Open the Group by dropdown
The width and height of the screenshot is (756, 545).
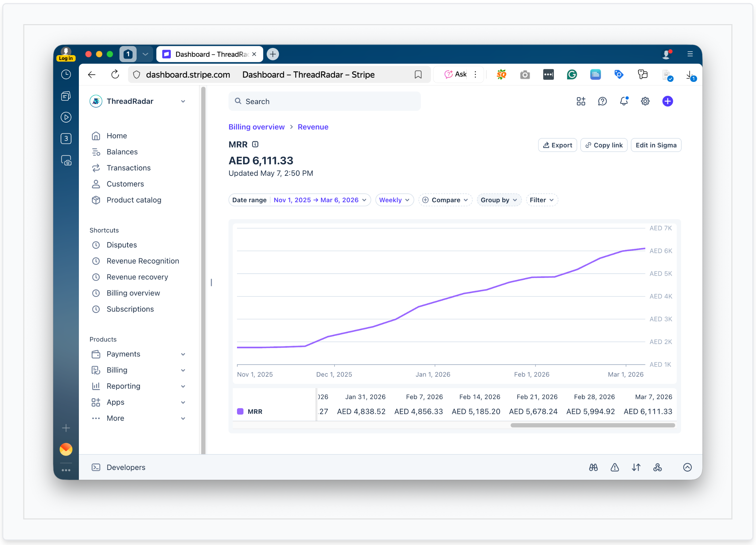point(499,200)
